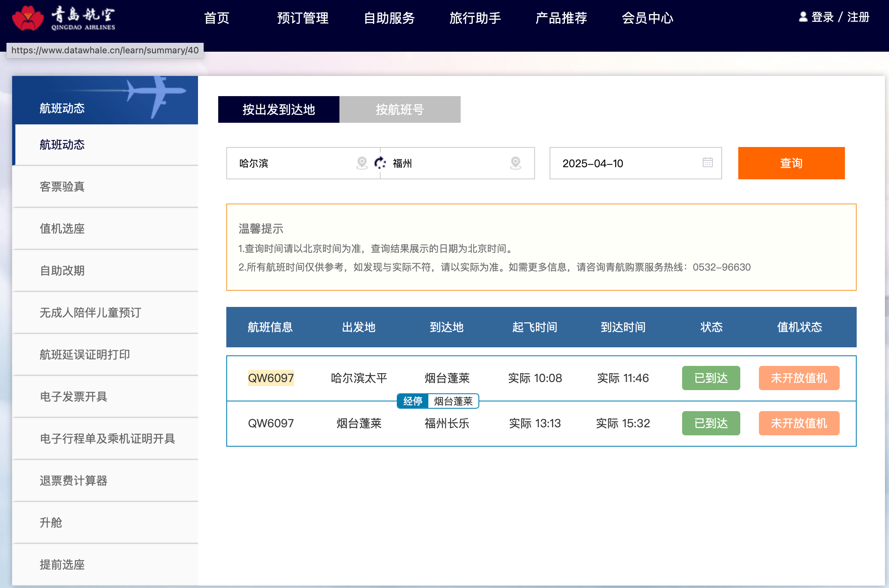Click location pin icon in 福州 field
Image resolution: width=889 pixels, height=588 pixels.
(515, 163)
